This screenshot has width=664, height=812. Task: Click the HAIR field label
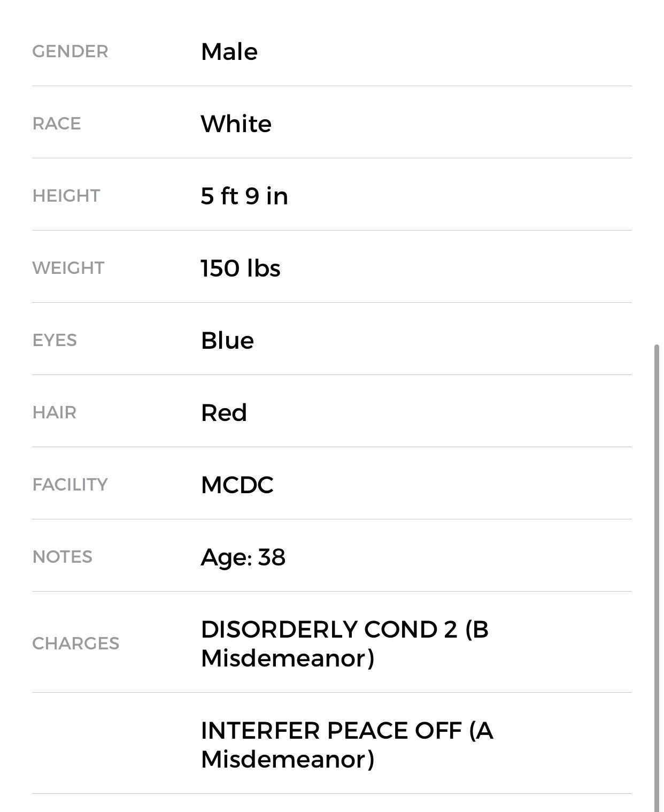pyautogui.click(x=55, y=413)
